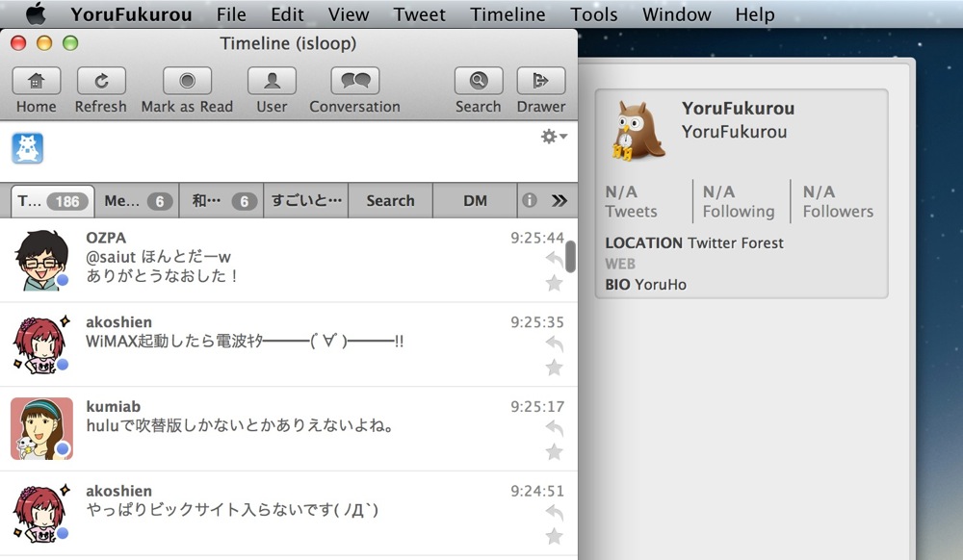Open the Edit menu
Image resolution: width=963 pixels, height=560 pixels.
click(287, 14)
